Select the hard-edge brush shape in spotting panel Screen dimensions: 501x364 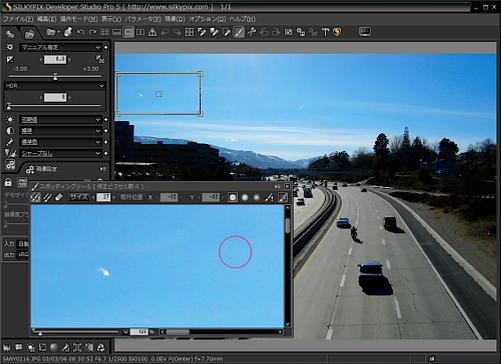[233, 197]
